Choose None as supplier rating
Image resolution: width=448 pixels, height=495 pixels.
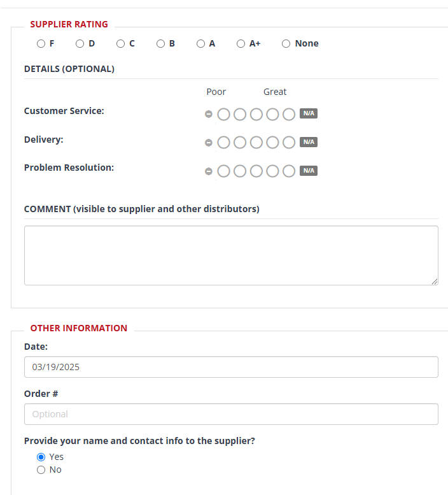[x=286, y=44]
